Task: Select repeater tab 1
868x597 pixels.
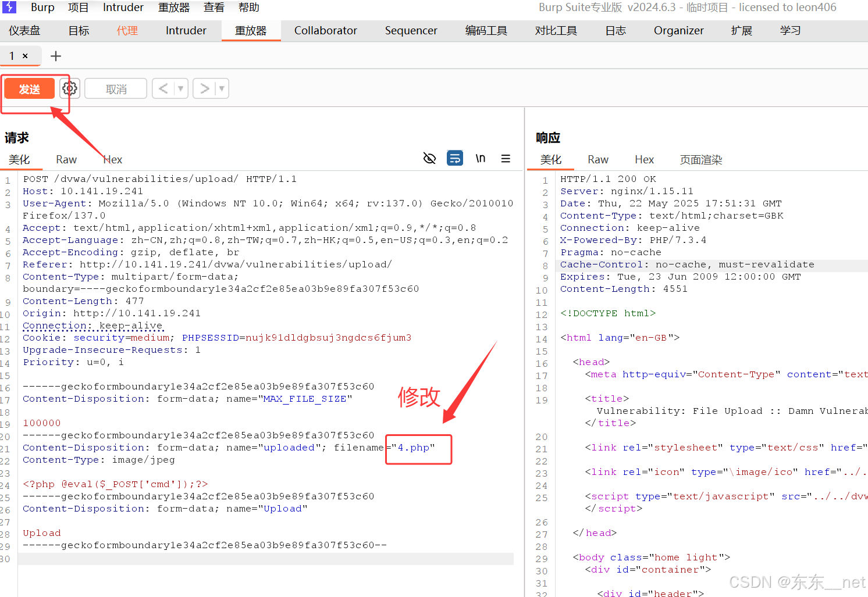Action: 12,56
